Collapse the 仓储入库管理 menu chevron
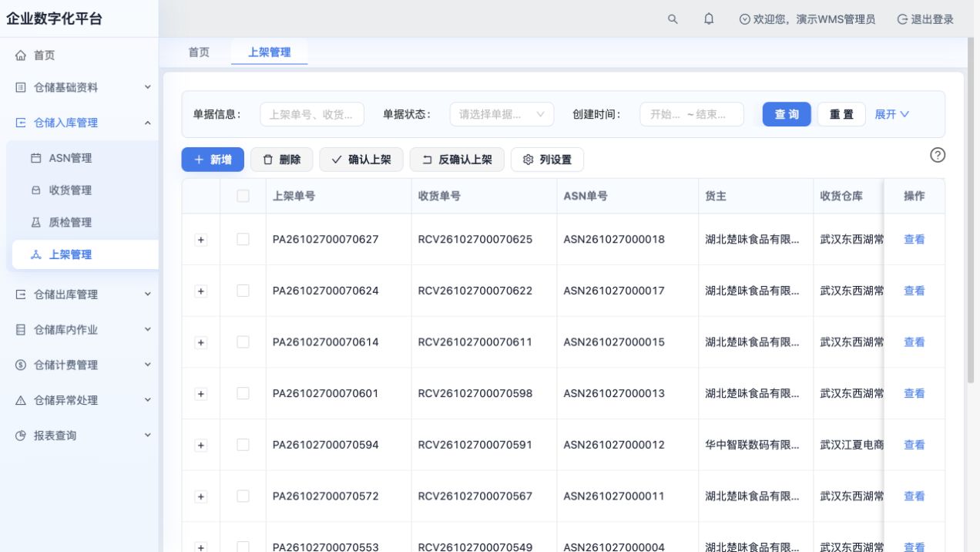The width and height of the screenshot is (980, 552). [x=148, y=123]
